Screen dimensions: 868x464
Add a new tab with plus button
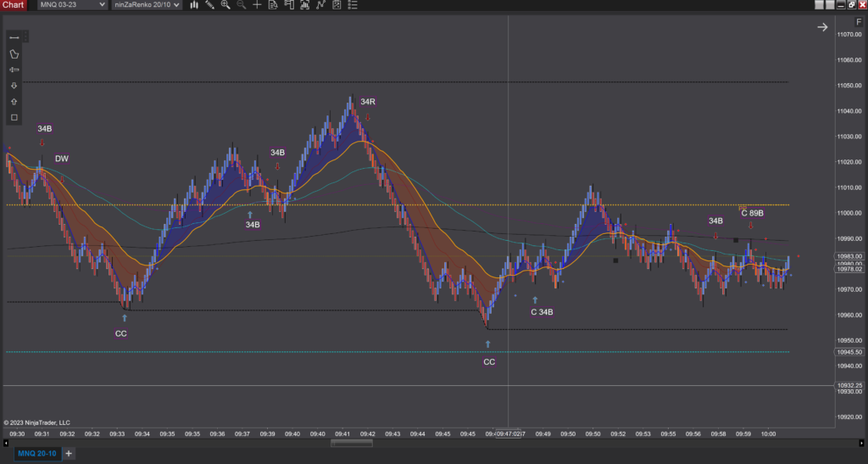click(69, 454)
